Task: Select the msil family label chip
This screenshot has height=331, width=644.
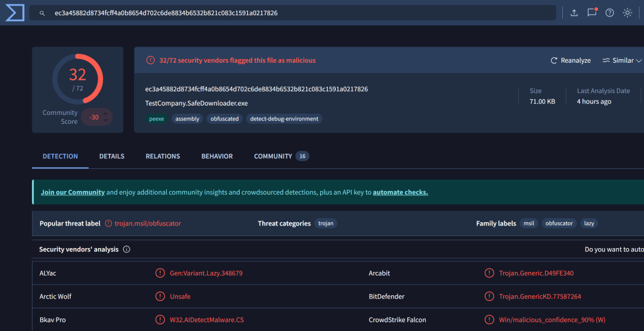Action: (x=528, y=224)
